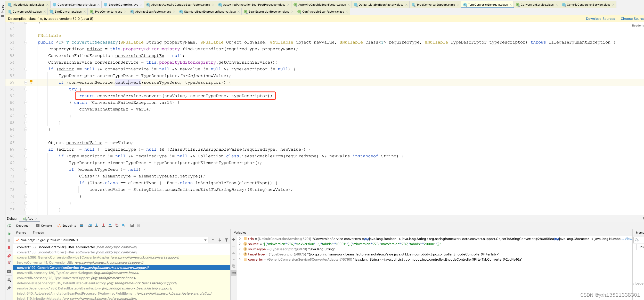Expand the targetType variable node

(240, 254)
